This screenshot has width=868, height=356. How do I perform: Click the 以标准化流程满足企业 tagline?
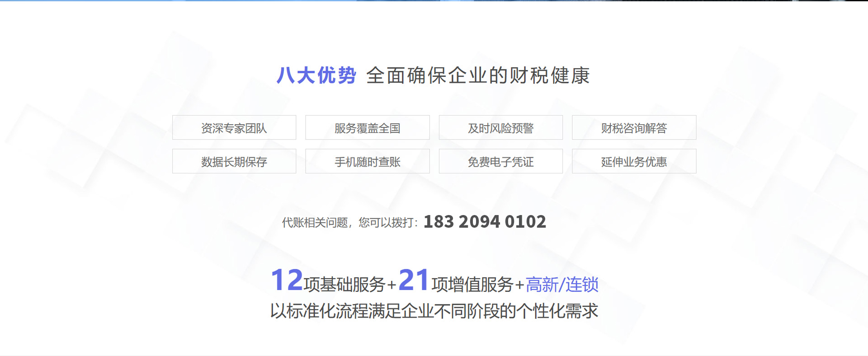[434, 311]
